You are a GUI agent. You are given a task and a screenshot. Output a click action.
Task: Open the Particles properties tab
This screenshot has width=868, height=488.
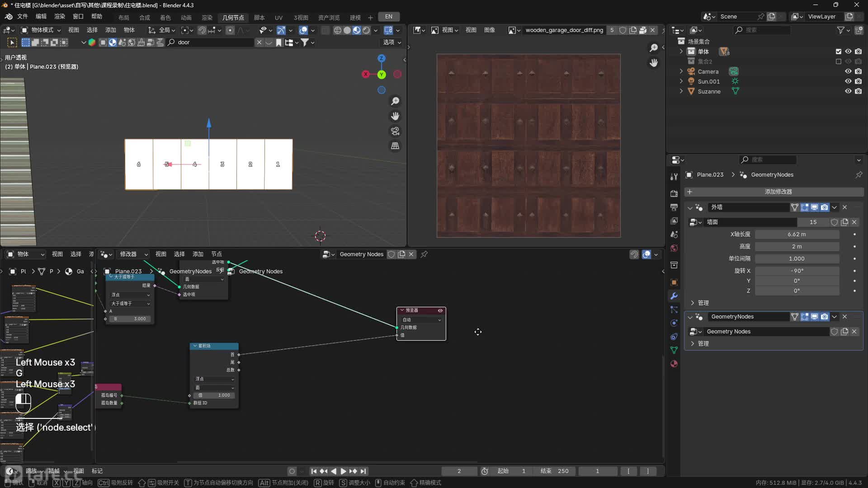(x=674, y=310)
